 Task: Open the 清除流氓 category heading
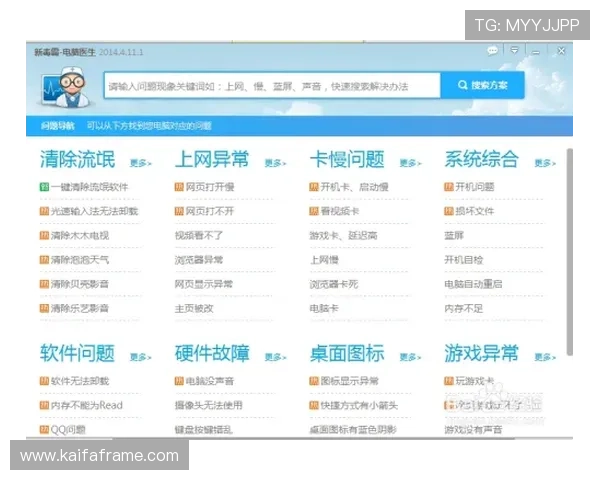[77, 159]
